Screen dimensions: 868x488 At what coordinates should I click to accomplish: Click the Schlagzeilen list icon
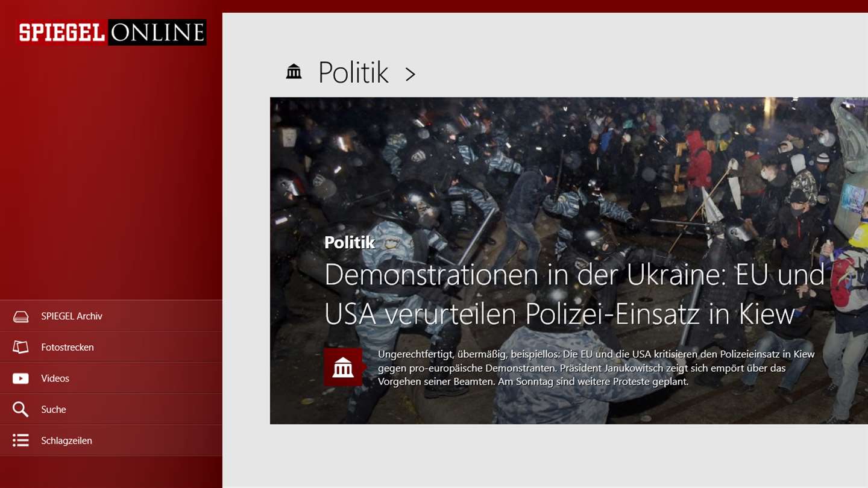click(x=20, y=440)
